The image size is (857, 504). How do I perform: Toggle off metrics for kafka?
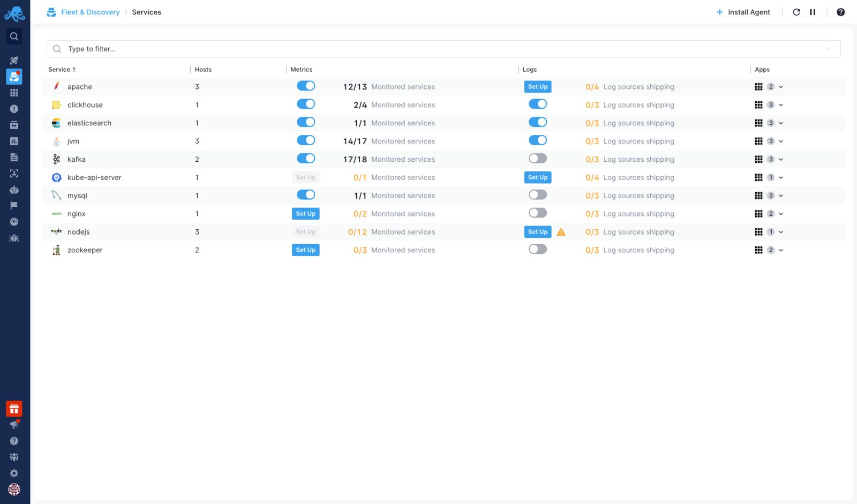306,159
